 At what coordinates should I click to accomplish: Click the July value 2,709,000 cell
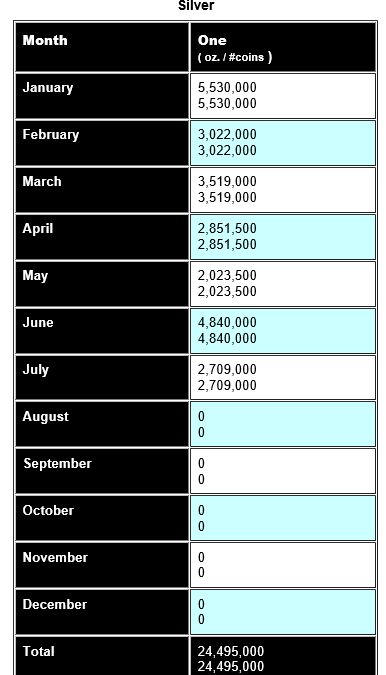coord(283,378)
